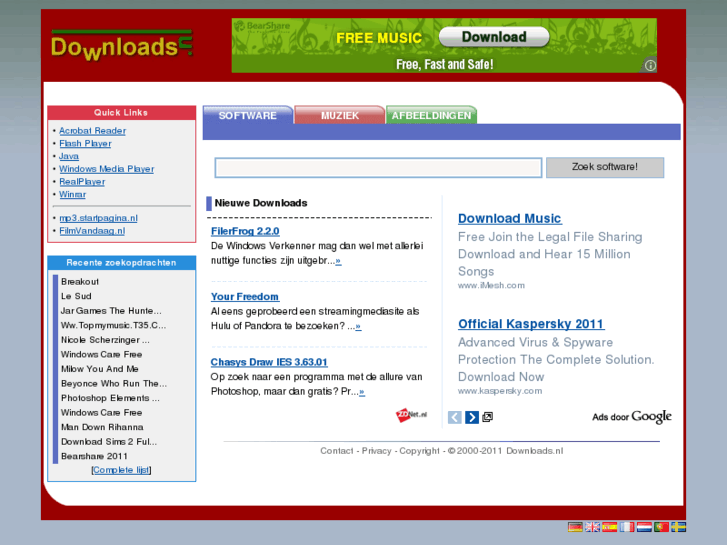
Task: Open the Download Music ad link
Action: [x=510, y=218]
